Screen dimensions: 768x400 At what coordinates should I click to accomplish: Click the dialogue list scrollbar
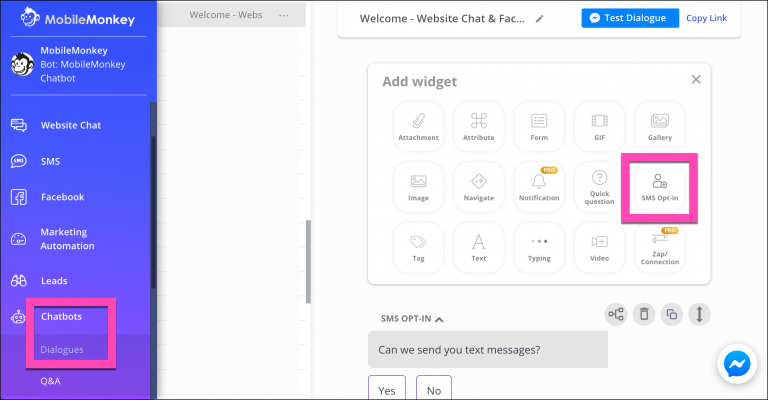(308, 261)
